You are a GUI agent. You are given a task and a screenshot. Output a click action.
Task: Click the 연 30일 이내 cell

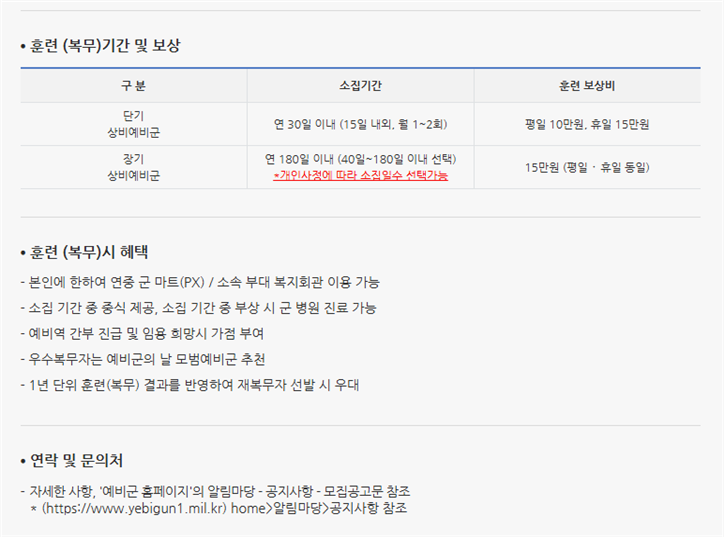tap(360, 124)
